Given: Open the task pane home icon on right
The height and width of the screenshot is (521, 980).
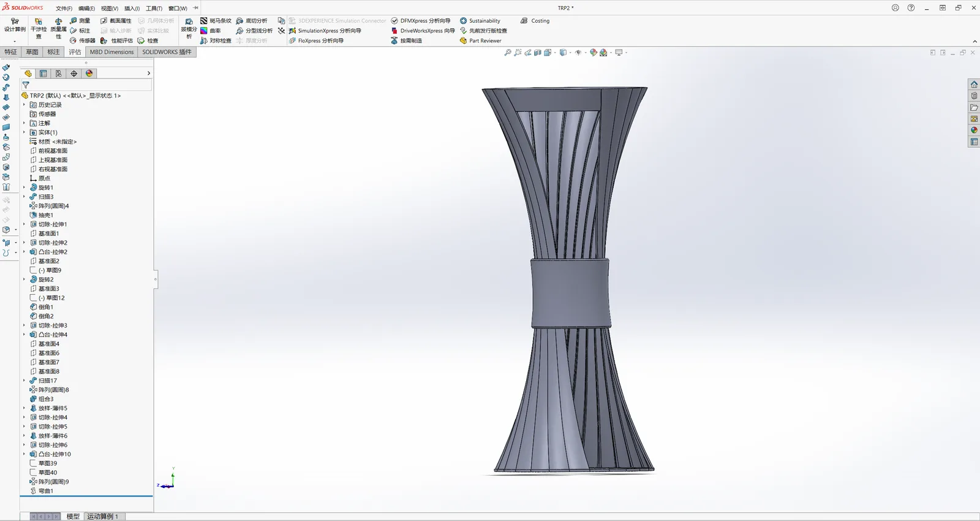Looking at the screenshot, I should pyautogui.click(x=974, y=84).
